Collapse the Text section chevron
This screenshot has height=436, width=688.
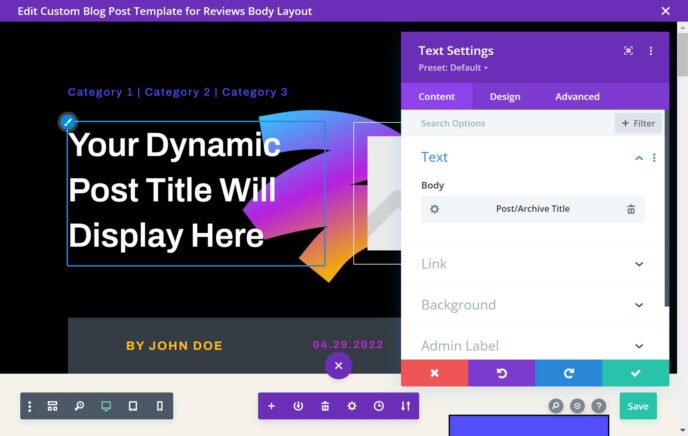639,158
